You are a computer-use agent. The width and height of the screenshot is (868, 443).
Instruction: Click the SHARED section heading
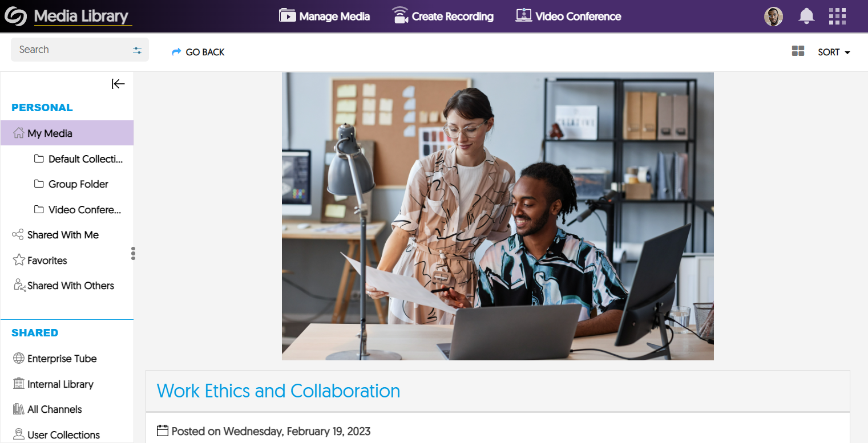[x=35, y=332]
